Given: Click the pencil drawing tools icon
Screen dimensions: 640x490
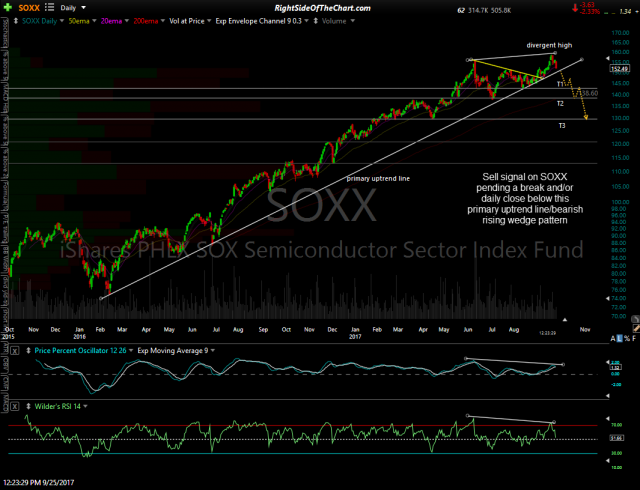Looking at the screenshot, I should click(x=636, y=328).
